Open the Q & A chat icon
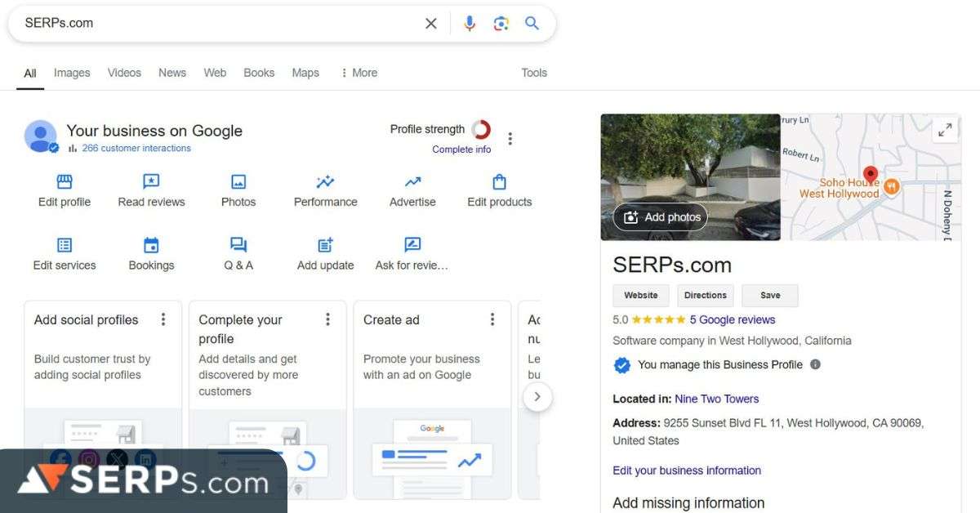 click(238, 245)
